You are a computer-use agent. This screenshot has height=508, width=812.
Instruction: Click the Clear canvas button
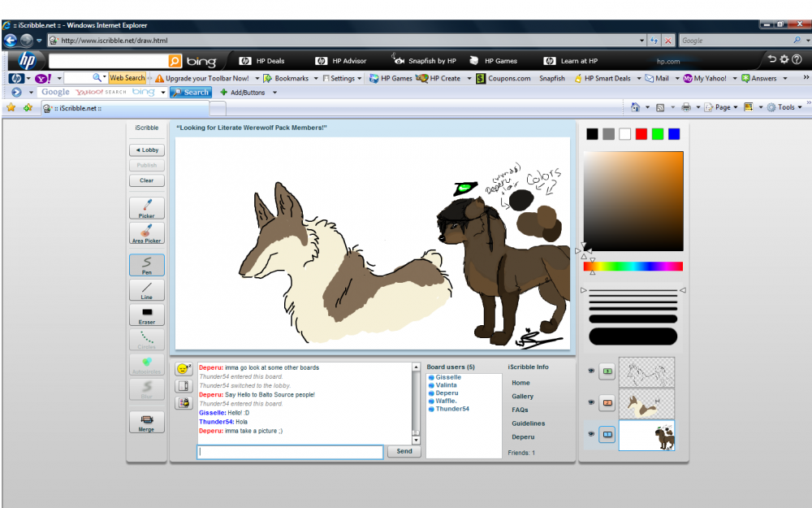click(x=146, y=180)
